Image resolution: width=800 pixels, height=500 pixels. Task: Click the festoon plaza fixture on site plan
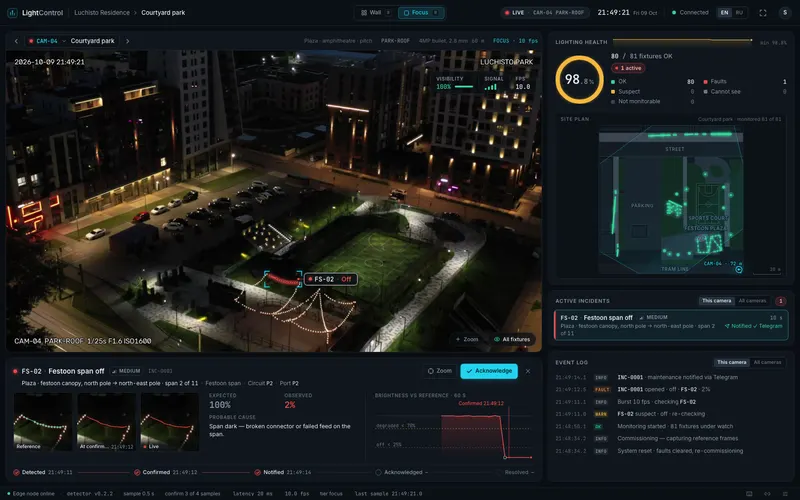pos(710,244)
